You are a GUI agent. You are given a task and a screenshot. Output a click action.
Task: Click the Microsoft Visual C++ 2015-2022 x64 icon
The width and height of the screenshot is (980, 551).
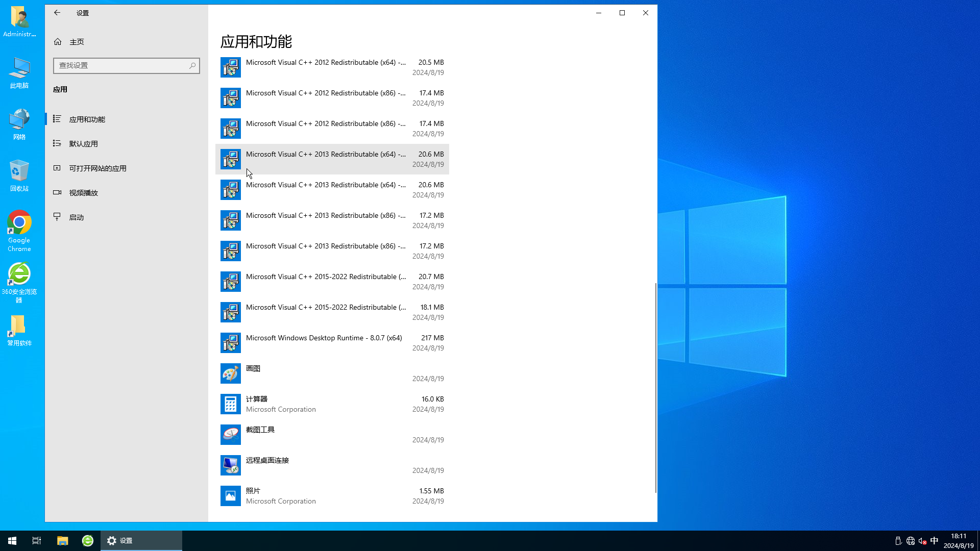230,281
